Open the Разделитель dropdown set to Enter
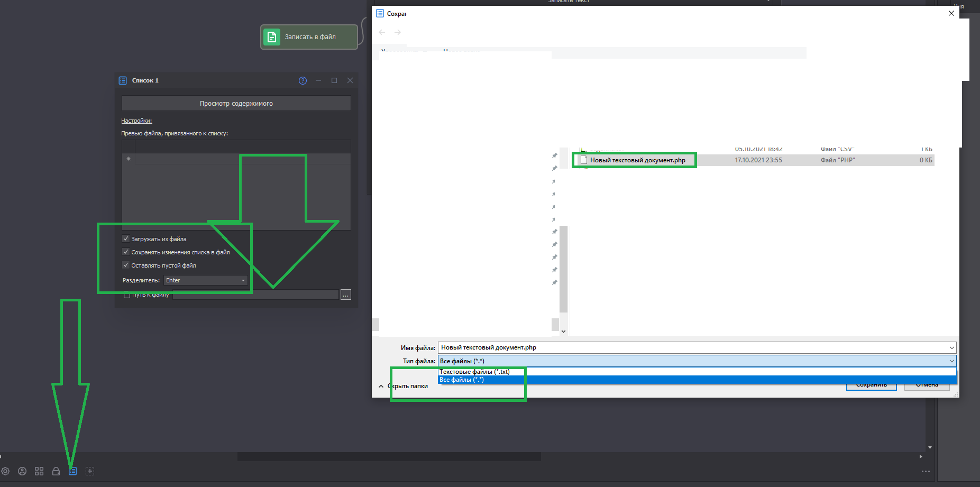This screenshot has width=980, height=487. pyautogui.click(x=205, y=280)
